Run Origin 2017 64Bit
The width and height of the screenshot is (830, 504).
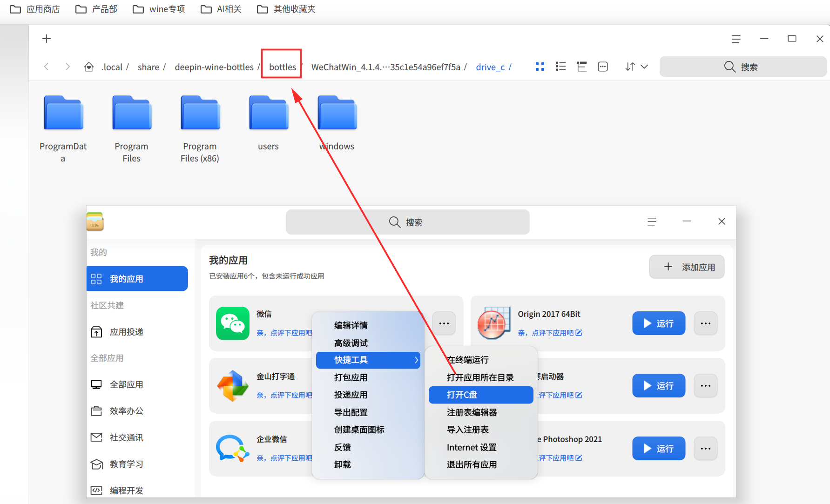coord(659,323)
